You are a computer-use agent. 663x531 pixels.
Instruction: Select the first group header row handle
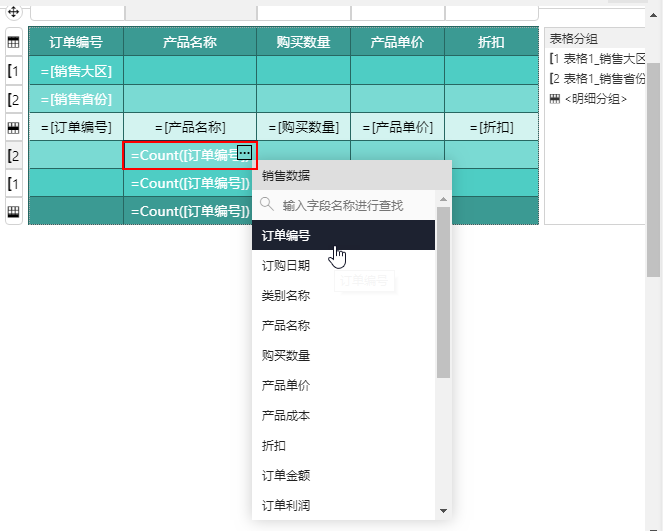(x=14, y=71)
